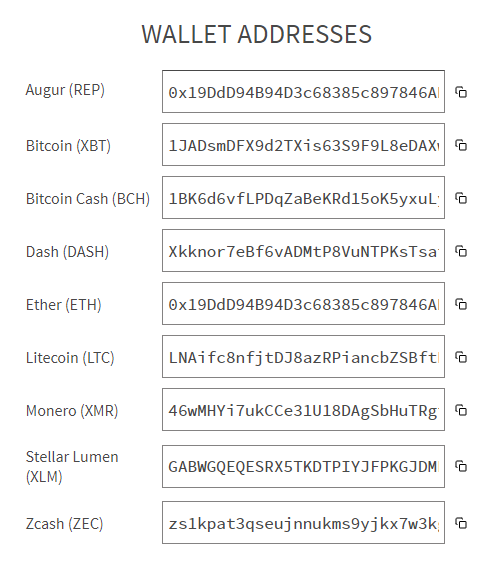Screen dimensions: 480x566
Task: Focus the Monero address field starting 46wMHY
Action: [303, 410]
